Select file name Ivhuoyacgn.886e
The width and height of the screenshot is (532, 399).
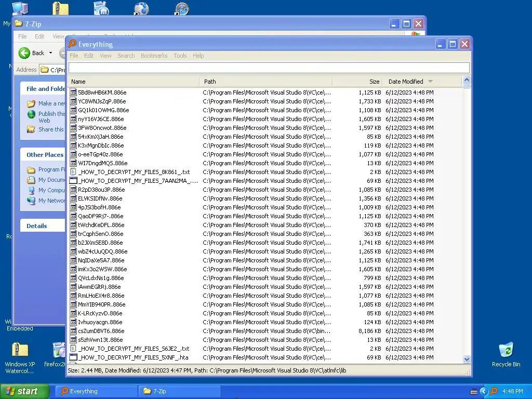tap(100, 322)
